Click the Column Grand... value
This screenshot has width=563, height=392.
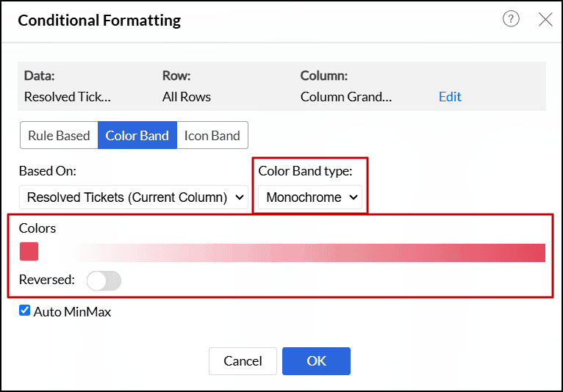coord(346,97)
